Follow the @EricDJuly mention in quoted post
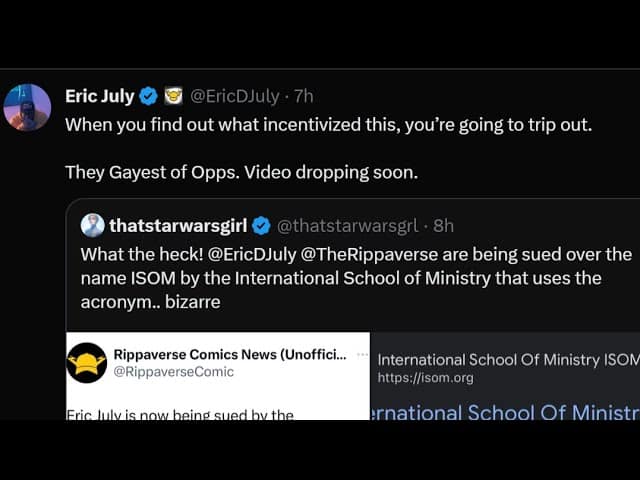Image resolution: width=640 pixels, height=480 pixels. pos(252,255)
